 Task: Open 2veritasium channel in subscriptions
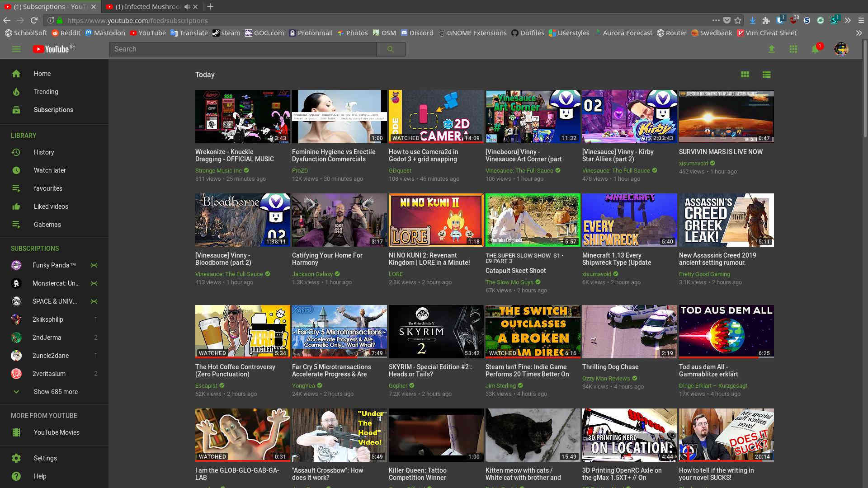tap(54, 374)
